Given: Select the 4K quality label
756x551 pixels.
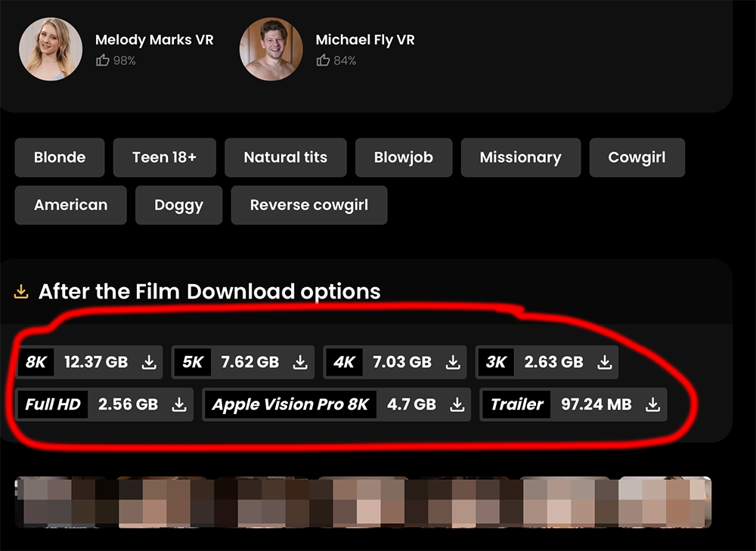Looking at the screenshot, I should tap(344, 362).
